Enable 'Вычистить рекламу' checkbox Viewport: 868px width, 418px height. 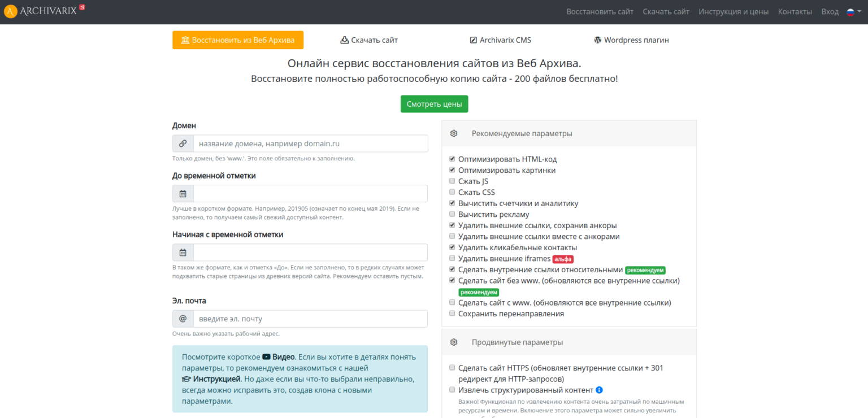452,214
